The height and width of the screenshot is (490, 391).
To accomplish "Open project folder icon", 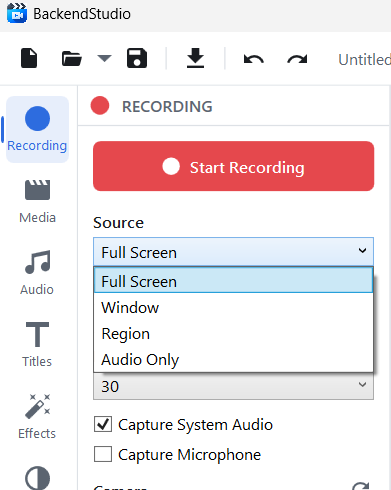I will 72,59.
